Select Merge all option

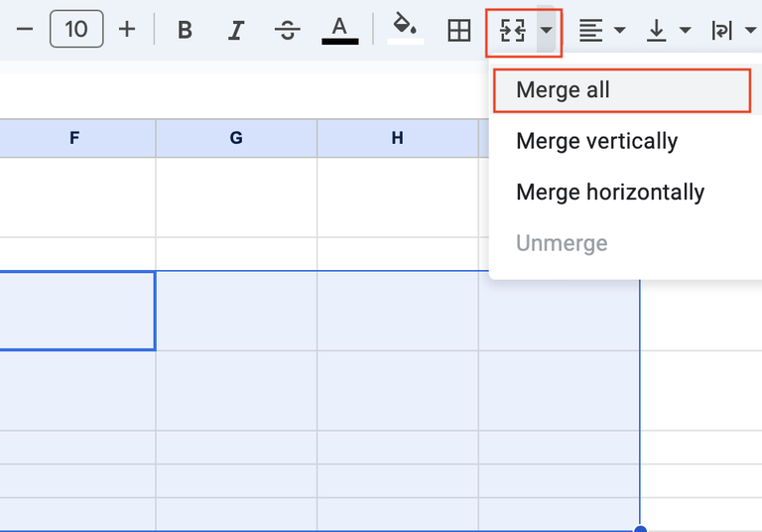(x=563, y=90)
